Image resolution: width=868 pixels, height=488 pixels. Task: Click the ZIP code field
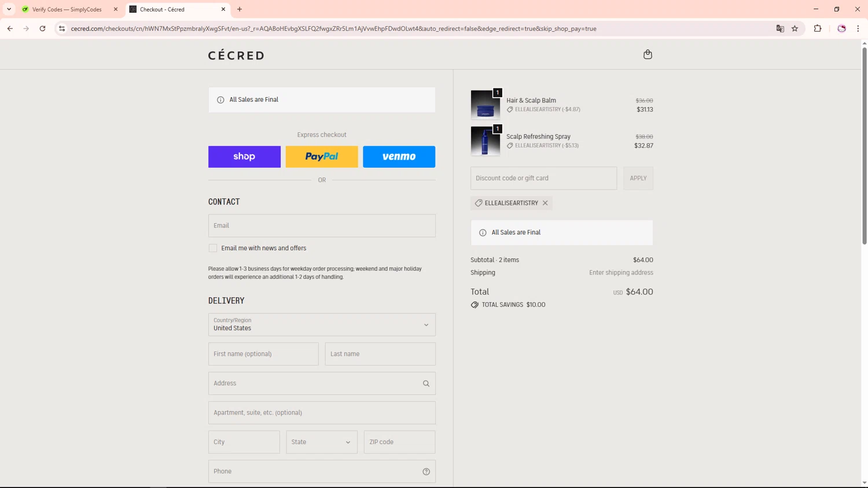pos(399,442)
